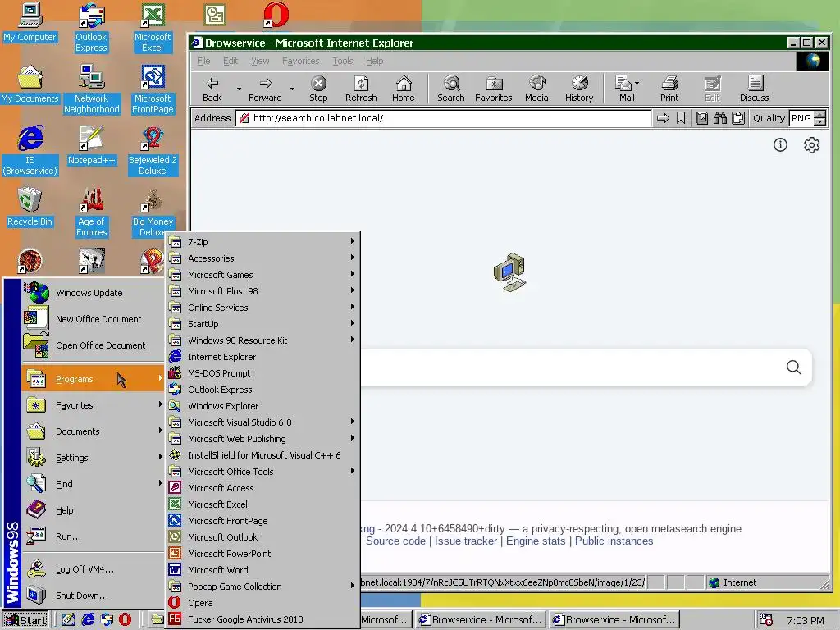Go to Home page icon
840x630 pixels.
click(x=404, y=89)
